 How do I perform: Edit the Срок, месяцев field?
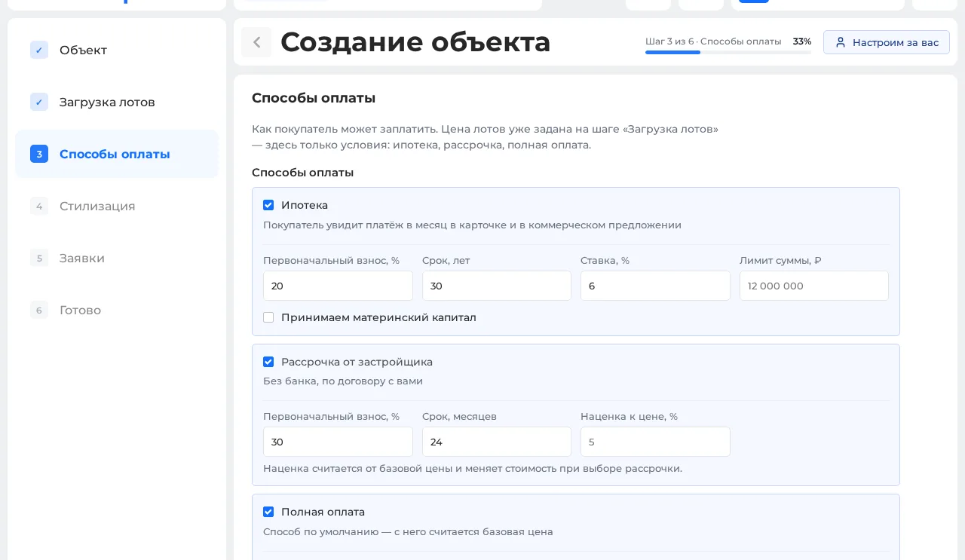(497, 442)
